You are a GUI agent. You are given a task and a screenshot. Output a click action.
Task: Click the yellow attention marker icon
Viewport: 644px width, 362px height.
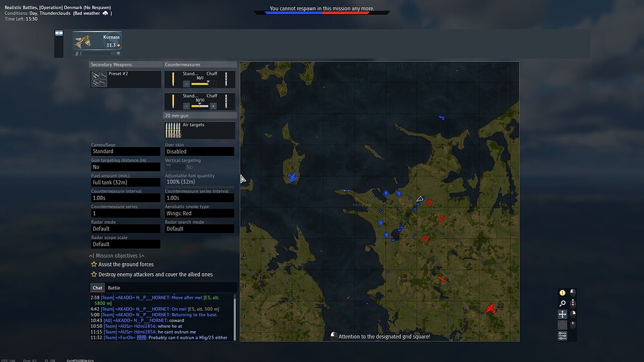(x=562, y=292)
